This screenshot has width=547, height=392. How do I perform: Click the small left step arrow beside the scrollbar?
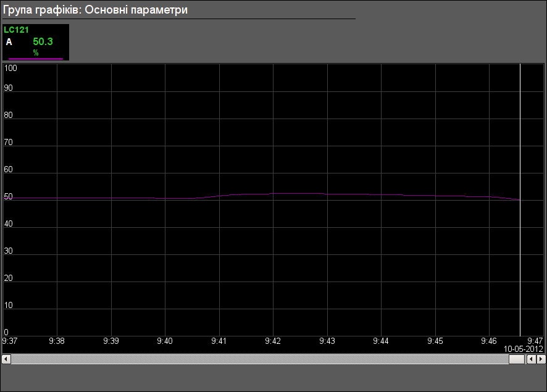pos(532,359)
